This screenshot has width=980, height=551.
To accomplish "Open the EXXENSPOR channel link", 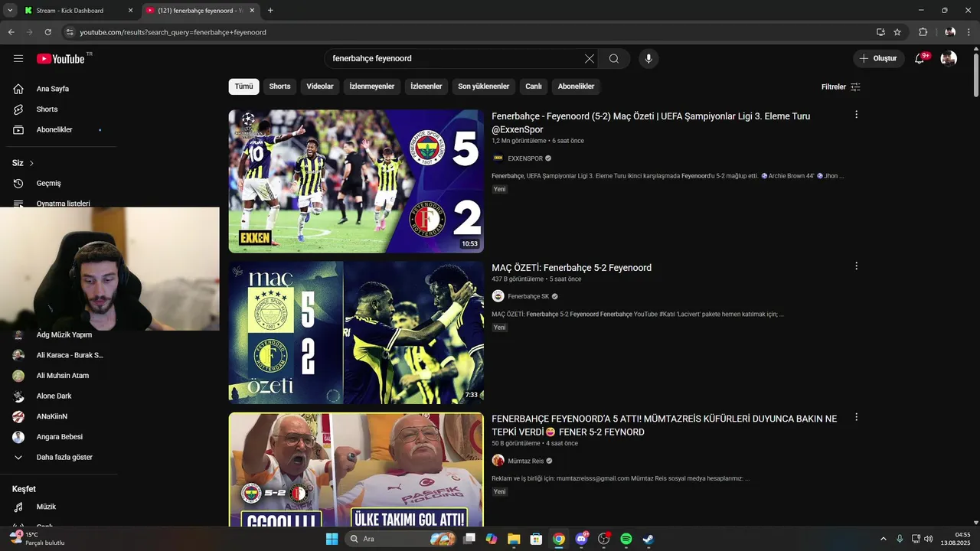I will click(525, 158).
